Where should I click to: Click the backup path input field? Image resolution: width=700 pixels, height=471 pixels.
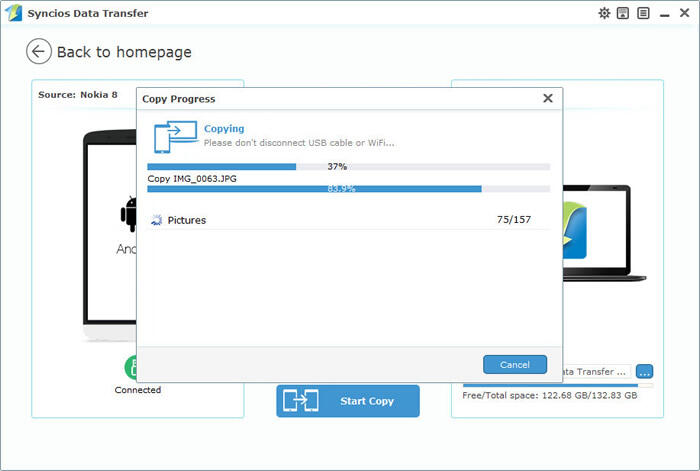click(x=596, y=371)
